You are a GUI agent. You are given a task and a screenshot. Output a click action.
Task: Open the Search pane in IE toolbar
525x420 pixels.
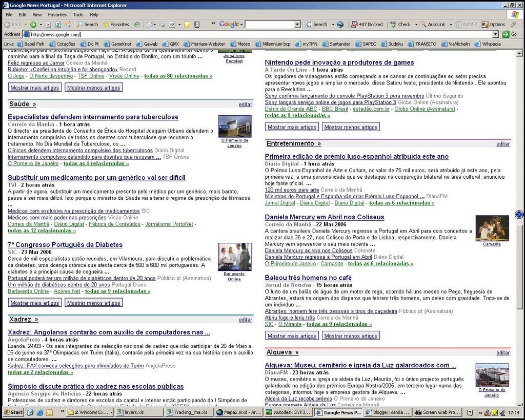(x=87, y=25)
